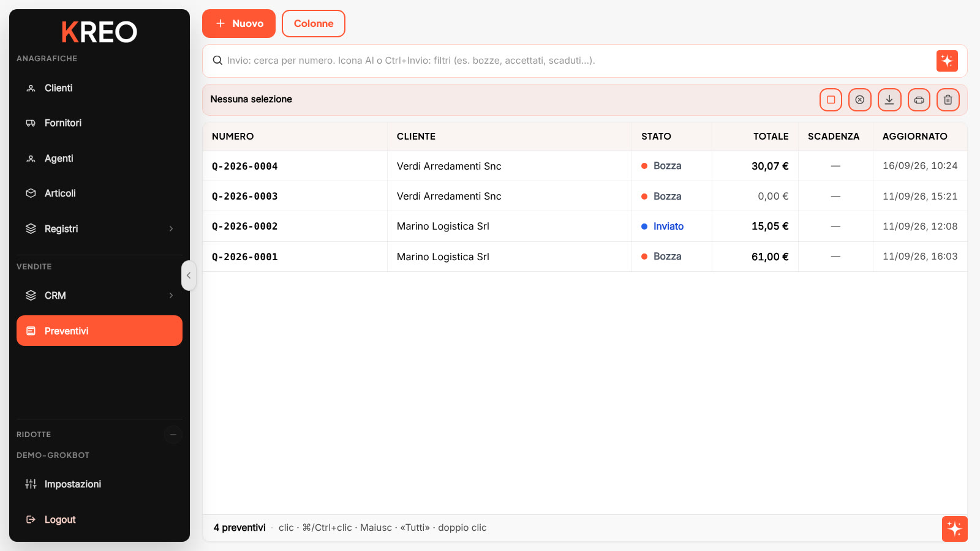Click the print icon in selection bar
Viewport: 980px width, 551px height.
tap(919, 100)
